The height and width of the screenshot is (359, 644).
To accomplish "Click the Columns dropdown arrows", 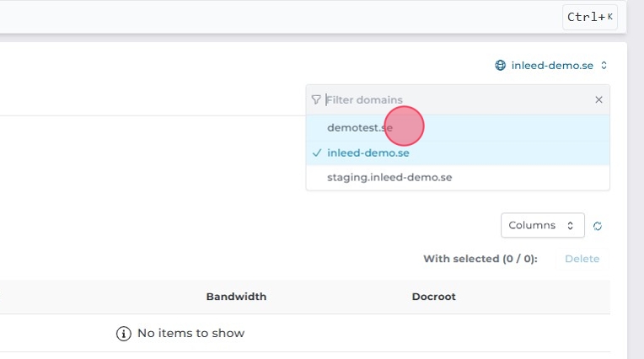I will coord(571,225).
